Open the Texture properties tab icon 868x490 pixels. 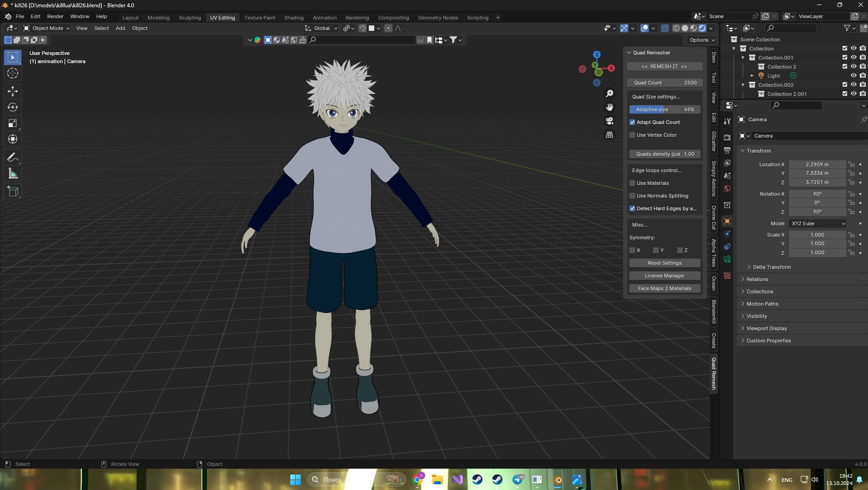pos(727,276)
